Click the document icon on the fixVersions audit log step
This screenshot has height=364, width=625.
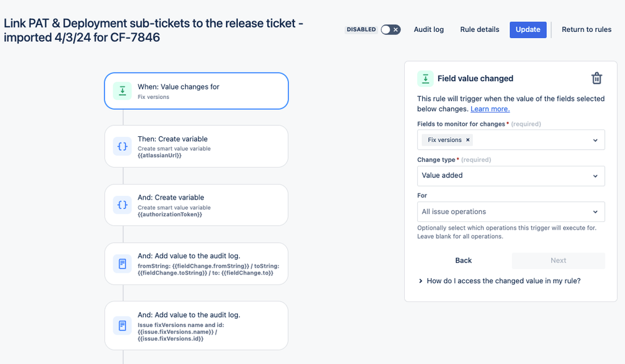123,325
